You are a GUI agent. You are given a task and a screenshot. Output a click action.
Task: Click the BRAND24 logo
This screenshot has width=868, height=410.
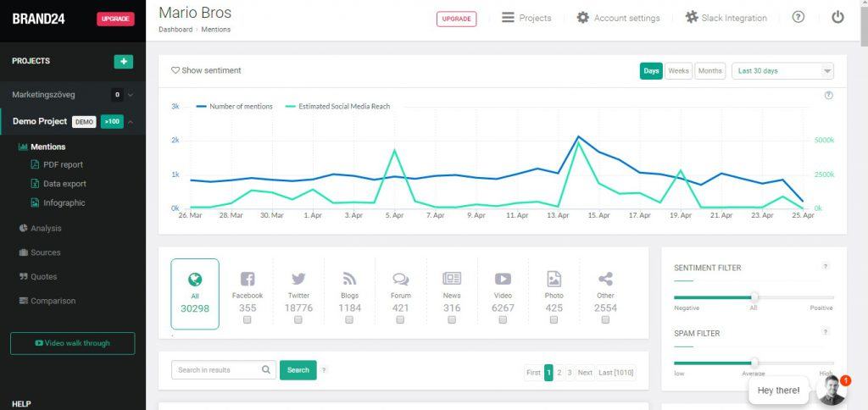point(39,19)
